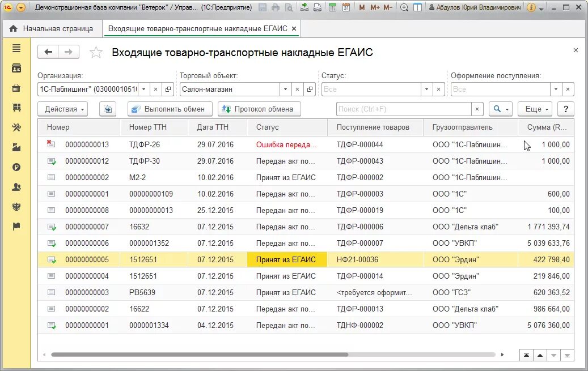This screenshot has width=588, height=371.
Task: Add the page to favorites star
Action: point(96,53)
